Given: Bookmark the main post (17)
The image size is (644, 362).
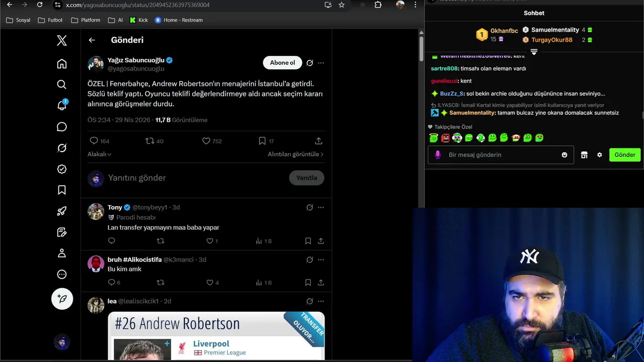Looking at the screenshot, I should pyautogui.click(x=266, y=141).
